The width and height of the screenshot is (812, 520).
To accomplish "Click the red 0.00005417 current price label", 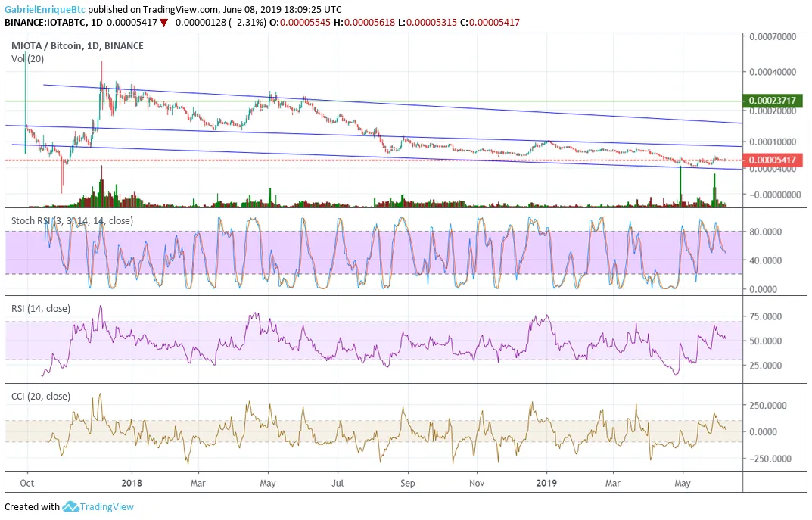I will pyautogui.click(x=772, y=160).
